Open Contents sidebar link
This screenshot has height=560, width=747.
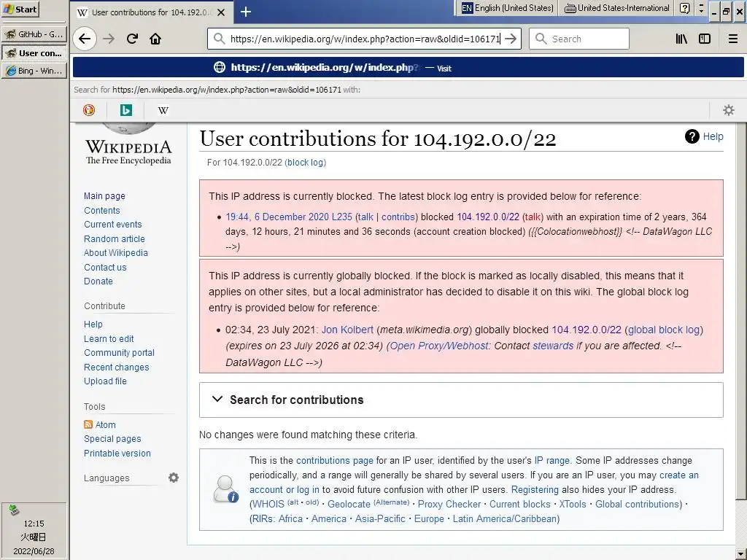(x=102, y=210)
